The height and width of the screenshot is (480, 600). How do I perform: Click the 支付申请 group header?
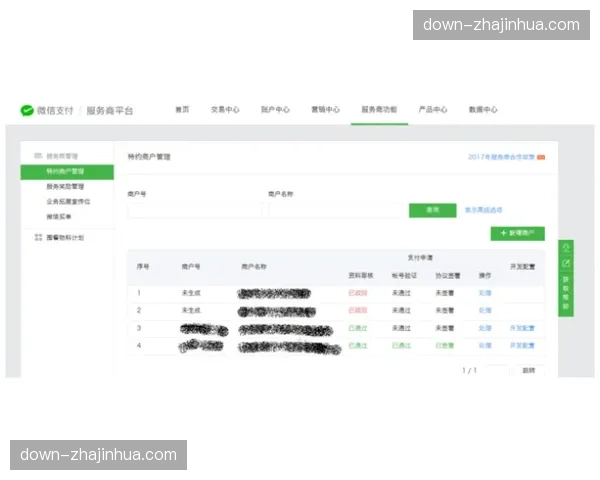[420, 258]
